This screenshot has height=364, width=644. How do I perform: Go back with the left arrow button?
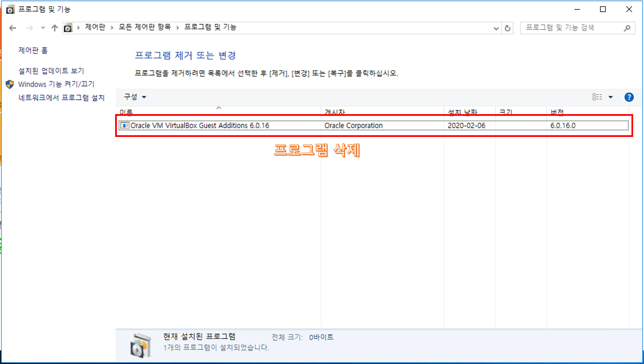click(x=13, y=28)
